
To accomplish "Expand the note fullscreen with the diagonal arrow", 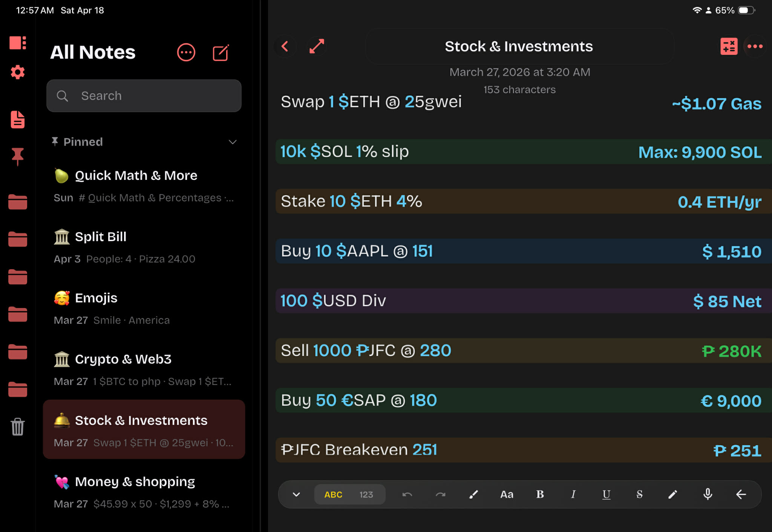I will (317, 46).
